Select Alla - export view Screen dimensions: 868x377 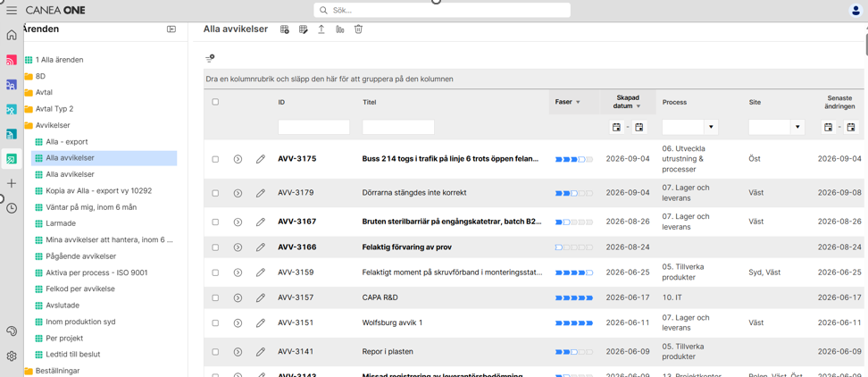[67, 142]
